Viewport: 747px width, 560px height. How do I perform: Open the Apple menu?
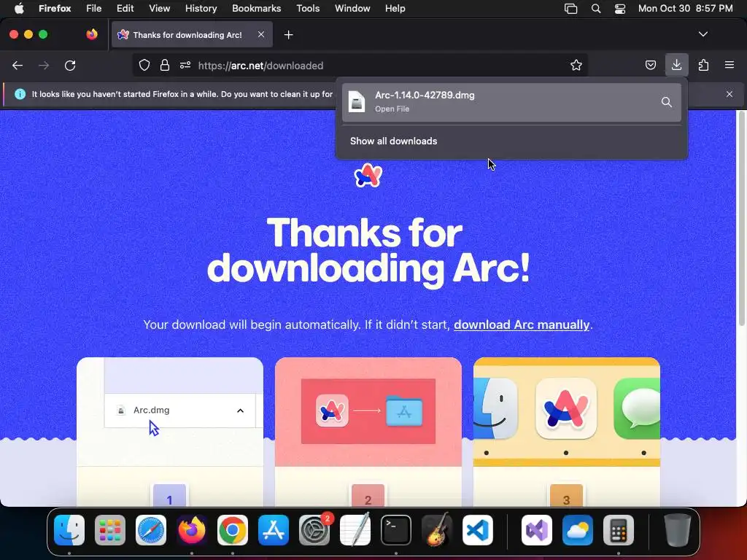click(19, 8)
